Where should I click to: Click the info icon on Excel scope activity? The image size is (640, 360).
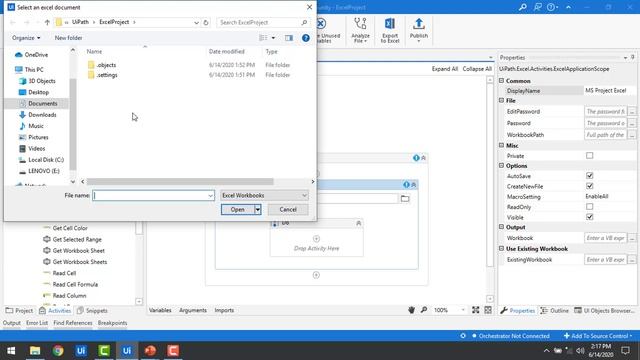coord(406,185)
